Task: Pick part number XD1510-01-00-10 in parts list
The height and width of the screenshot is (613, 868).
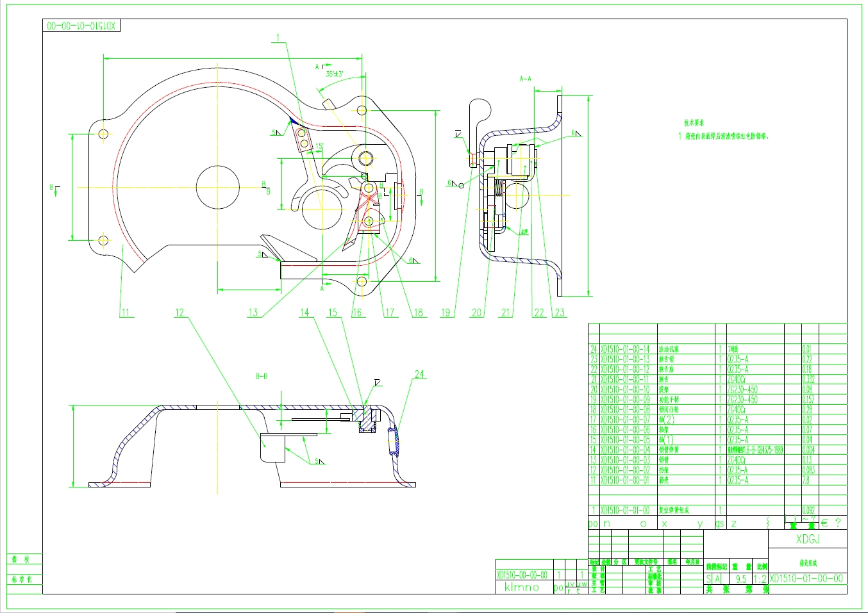Action: click(x=625, y=389)
